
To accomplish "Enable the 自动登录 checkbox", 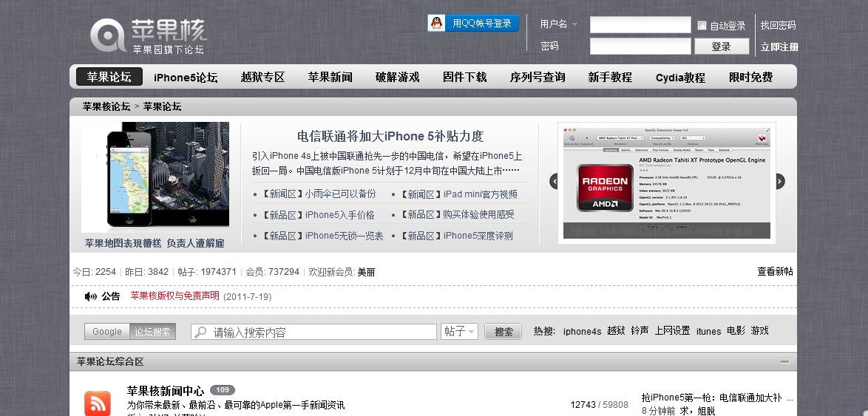I will pos(702,25).
